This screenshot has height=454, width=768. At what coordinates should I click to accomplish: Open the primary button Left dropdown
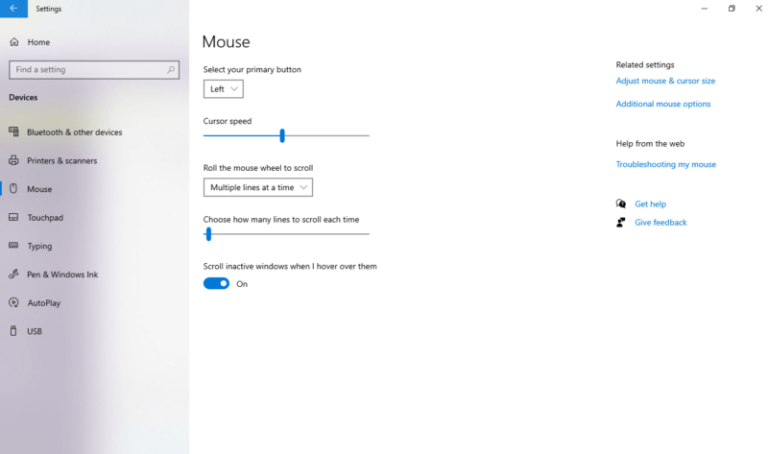tap(223, 89)
